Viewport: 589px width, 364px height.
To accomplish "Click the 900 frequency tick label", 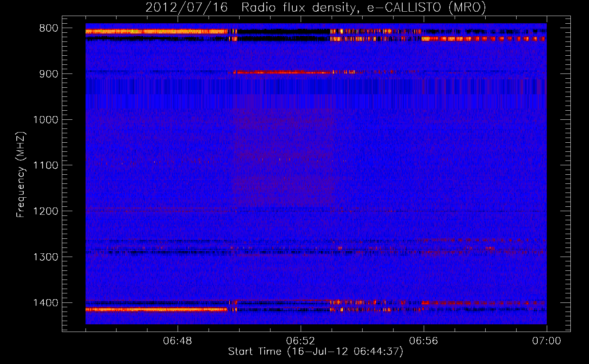I will point(49,74).
